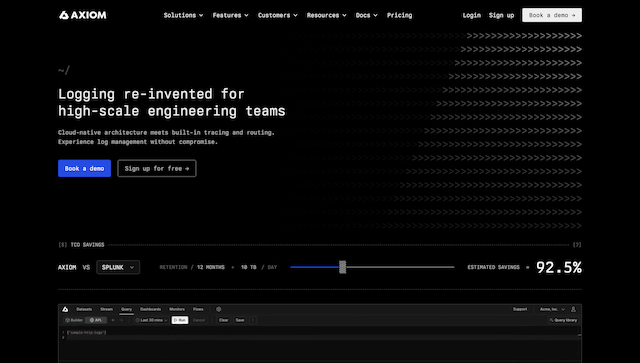Screen dimensions: 640x363
Task: Expand the Docs menu
Action: click(366, 15)
